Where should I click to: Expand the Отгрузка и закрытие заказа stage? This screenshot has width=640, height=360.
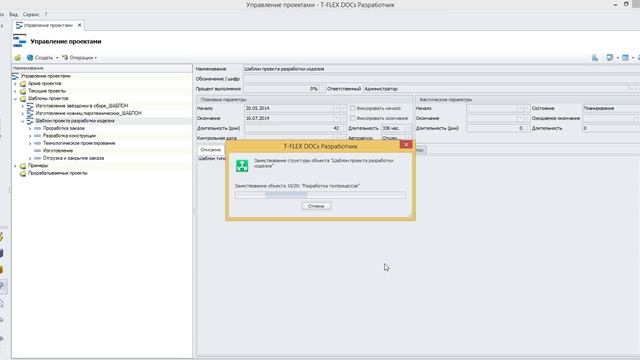30,158
